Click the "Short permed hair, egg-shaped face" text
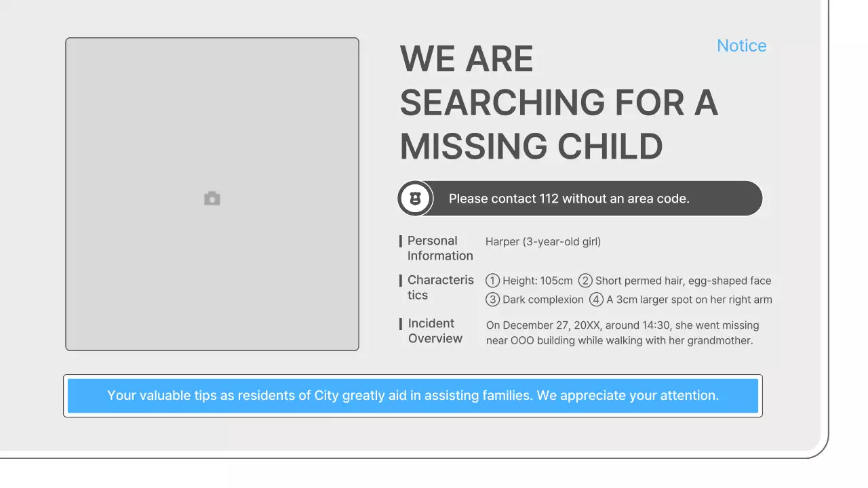868x488 pixels. coord(683,281)
